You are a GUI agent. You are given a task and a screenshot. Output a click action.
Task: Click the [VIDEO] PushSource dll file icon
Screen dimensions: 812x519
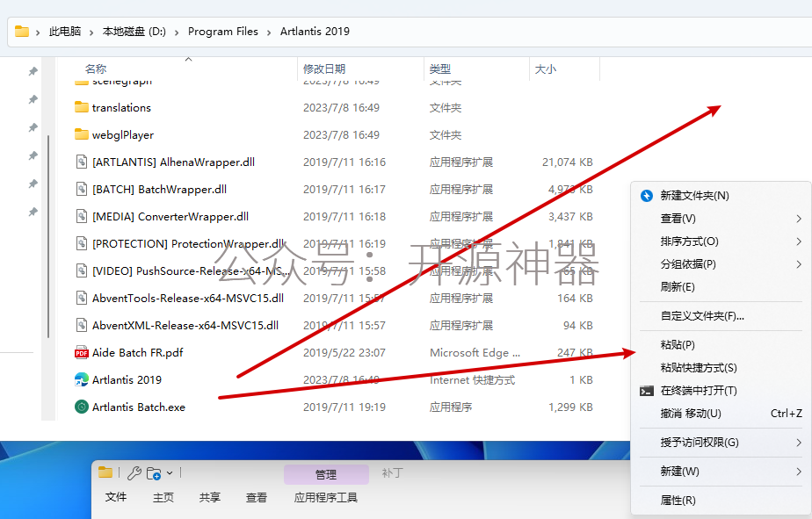(x=82, y=270)
